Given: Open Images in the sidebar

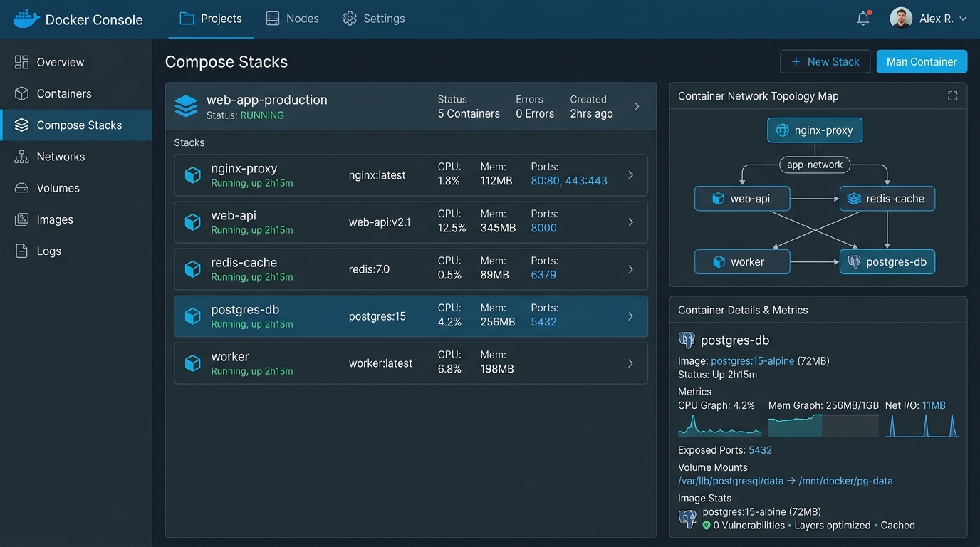Looking at the screenshot, I should 76,219.
